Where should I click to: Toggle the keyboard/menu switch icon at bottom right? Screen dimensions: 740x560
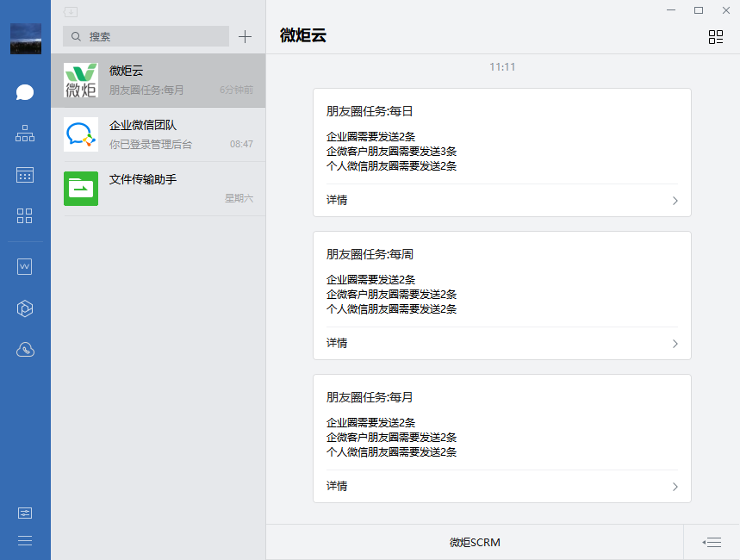coord(712,543)
